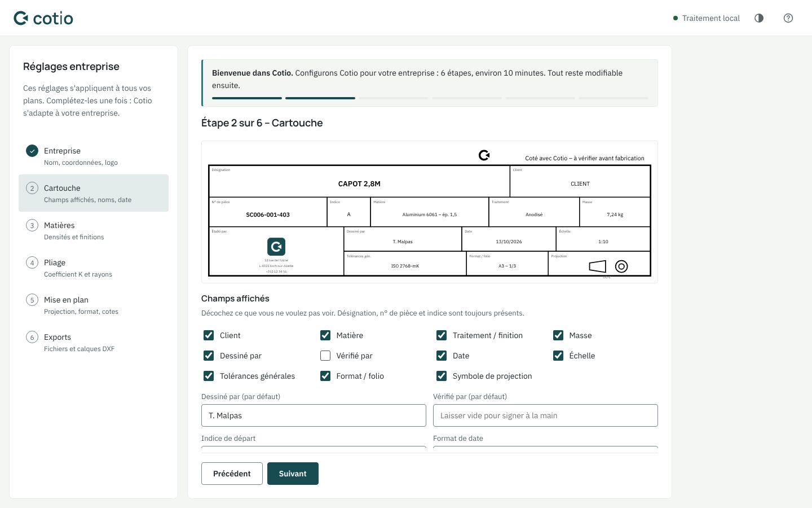Click the step 6 circle beside Exports

click(32, 337)
